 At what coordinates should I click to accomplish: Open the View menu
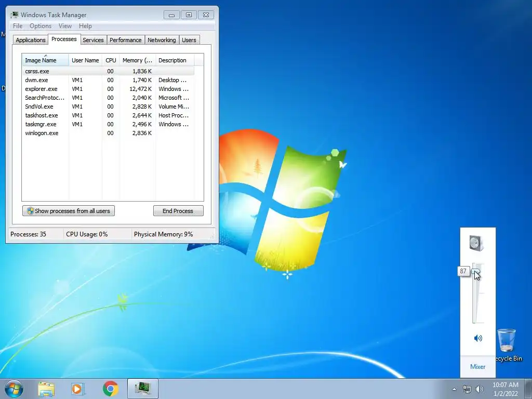pos(65,26)
